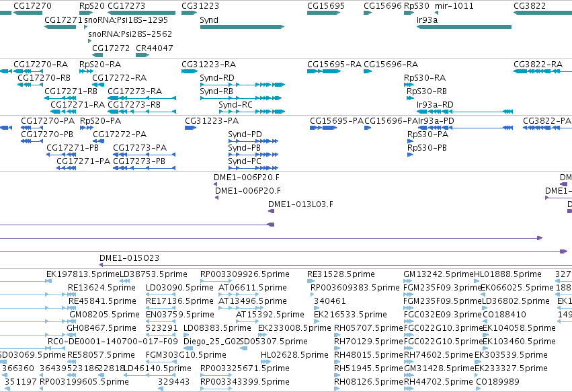Image resolution: width=572 pixels, height=392 pixels.
Task: Select EST LD38753.5prime
Action: (x=153, y=274)
